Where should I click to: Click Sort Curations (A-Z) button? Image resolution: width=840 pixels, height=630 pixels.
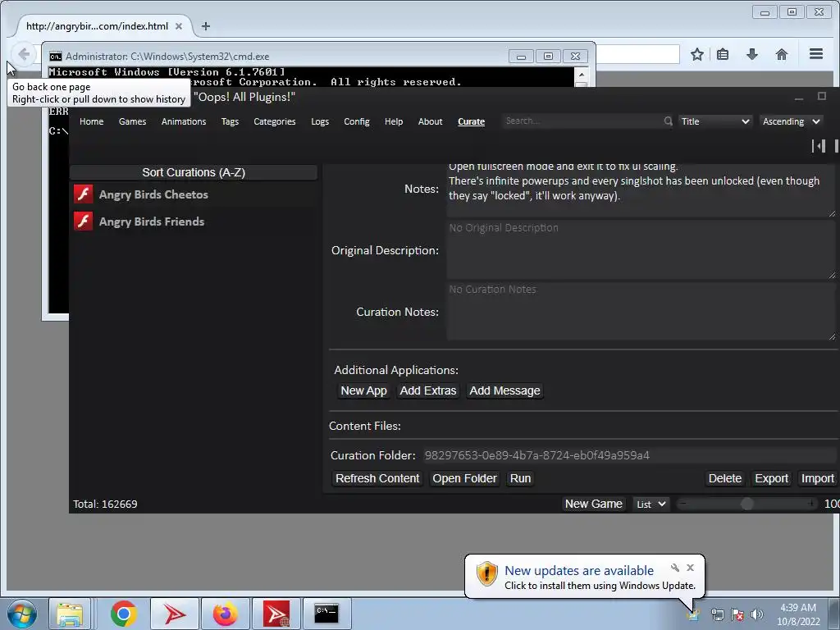pos(194,172)
